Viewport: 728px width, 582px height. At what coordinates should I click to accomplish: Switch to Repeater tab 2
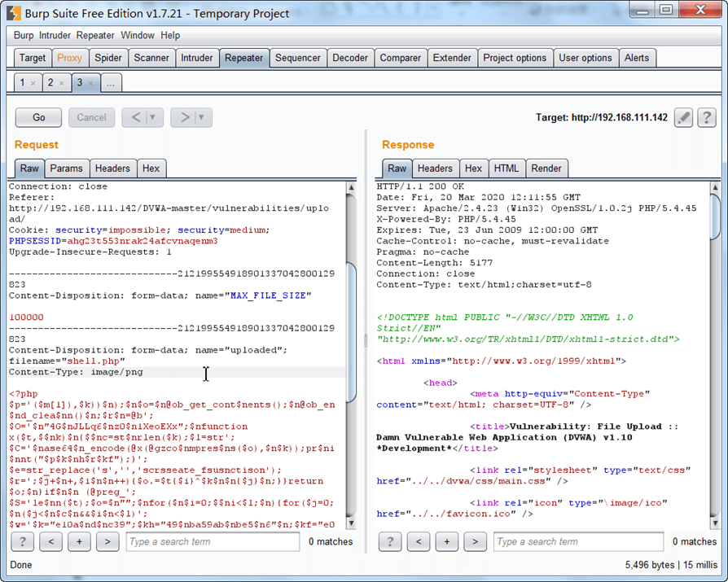(50, 83)
